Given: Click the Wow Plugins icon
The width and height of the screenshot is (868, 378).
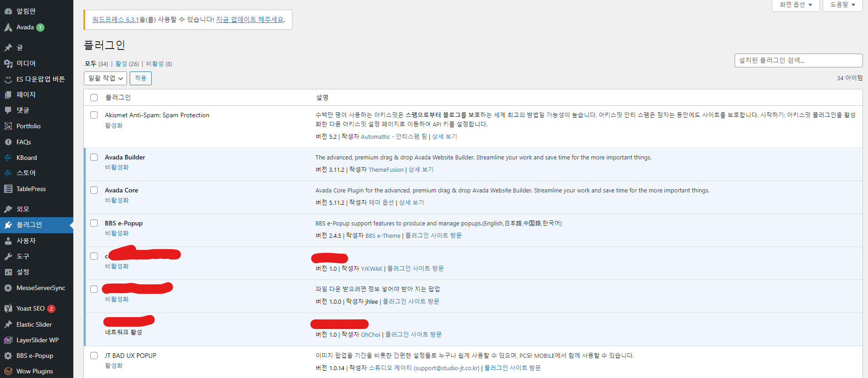Looking at the screenshot, I should pyautogui.click(x=8, y=371).
